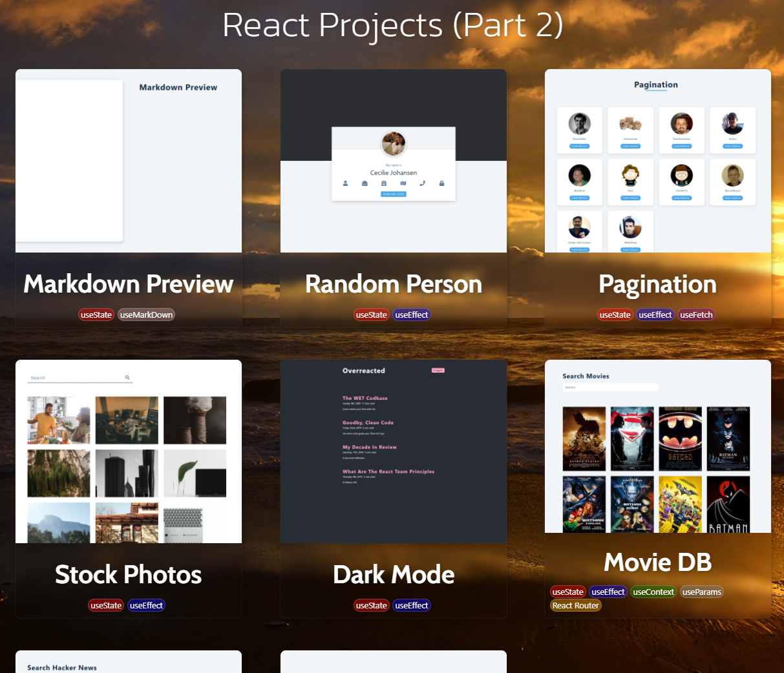Select useState tag under Dark Mode
This screenshot has width=784, height=673.
tap(372, 606)
